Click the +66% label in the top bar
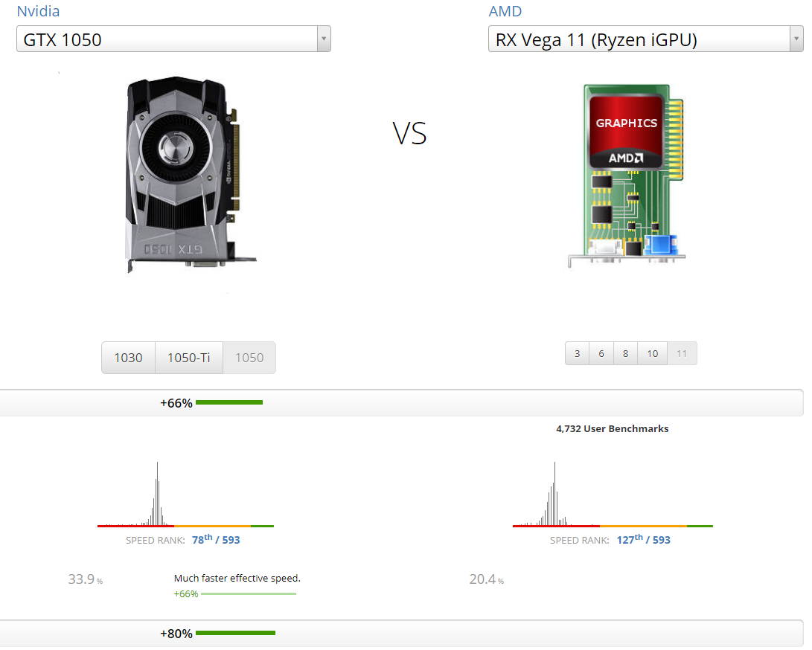Viewport: 812px width, 650px height. [176, 402]
